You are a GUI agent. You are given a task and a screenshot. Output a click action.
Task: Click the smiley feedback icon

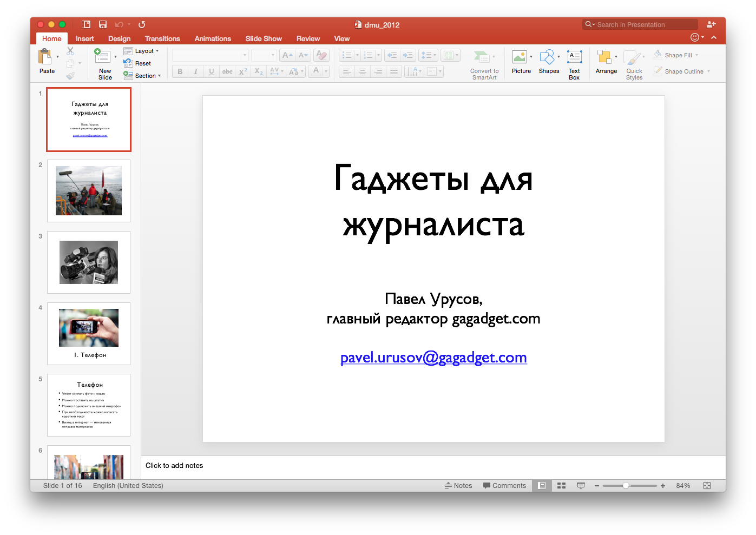tap(695, 37)
